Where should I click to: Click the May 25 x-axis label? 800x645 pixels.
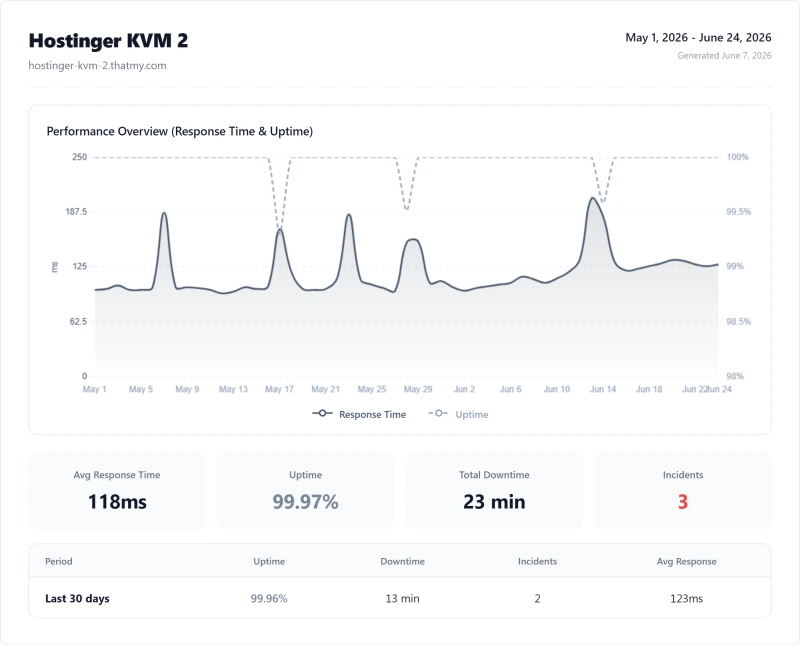pyautogui.click(x=372, y=389)
